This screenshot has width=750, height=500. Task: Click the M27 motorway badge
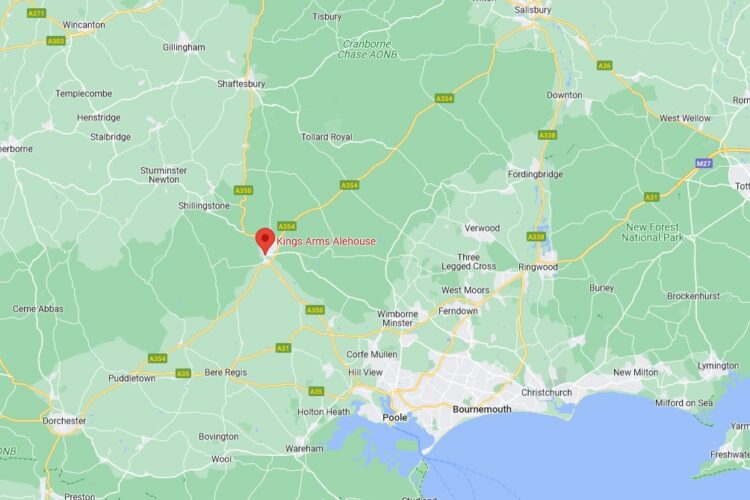click(x=704, y=164)
